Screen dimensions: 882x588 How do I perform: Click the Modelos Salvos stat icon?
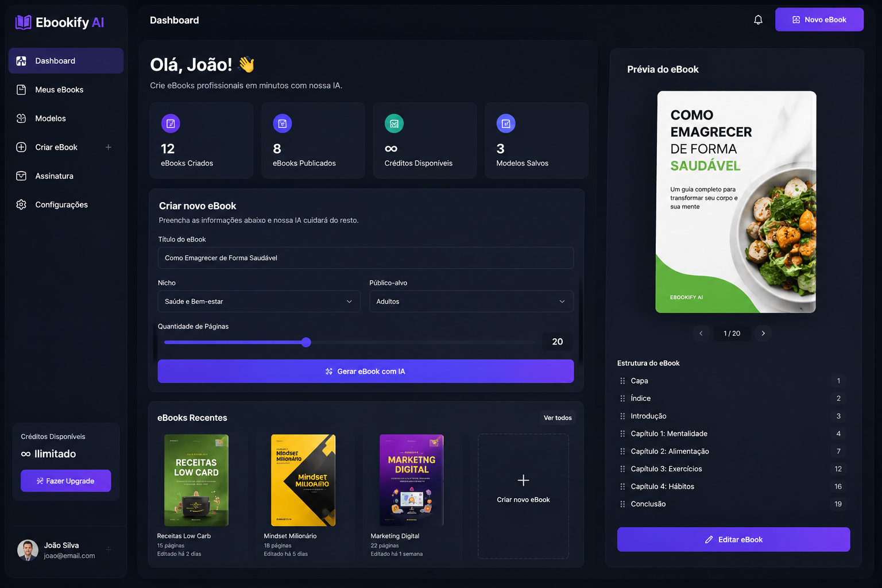(506, 123)
